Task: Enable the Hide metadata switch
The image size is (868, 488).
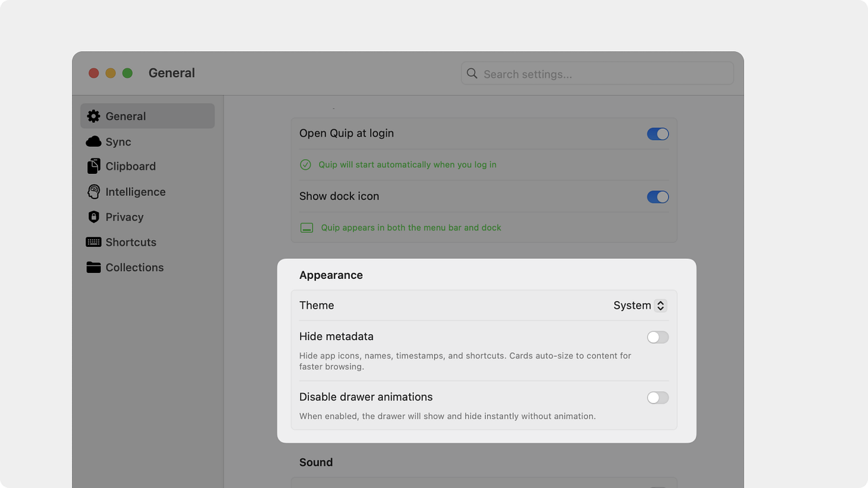Action: click(x=658, y=337)
